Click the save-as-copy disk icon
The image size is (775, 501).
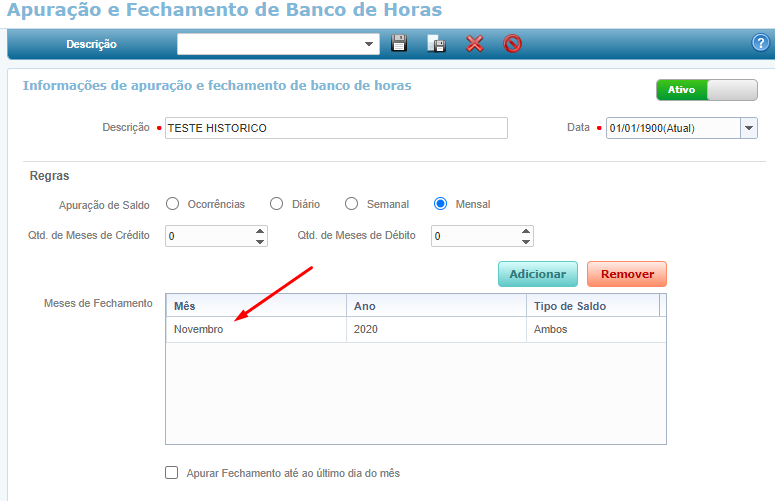click(x=437, y=44)
